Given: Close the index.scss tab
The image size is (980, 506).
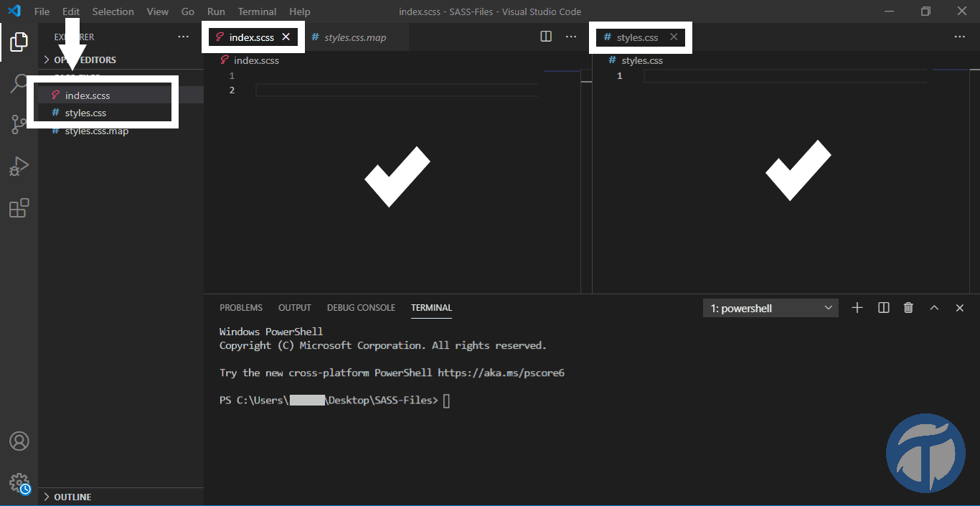Looking at the screenshot, I should pos(286,37).
